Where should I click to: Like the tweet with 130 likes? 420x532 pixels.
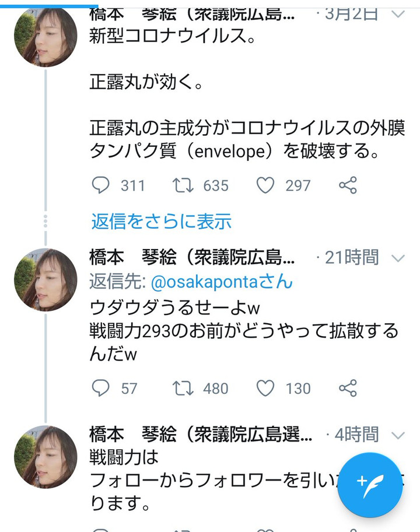[x=266, y=388]
